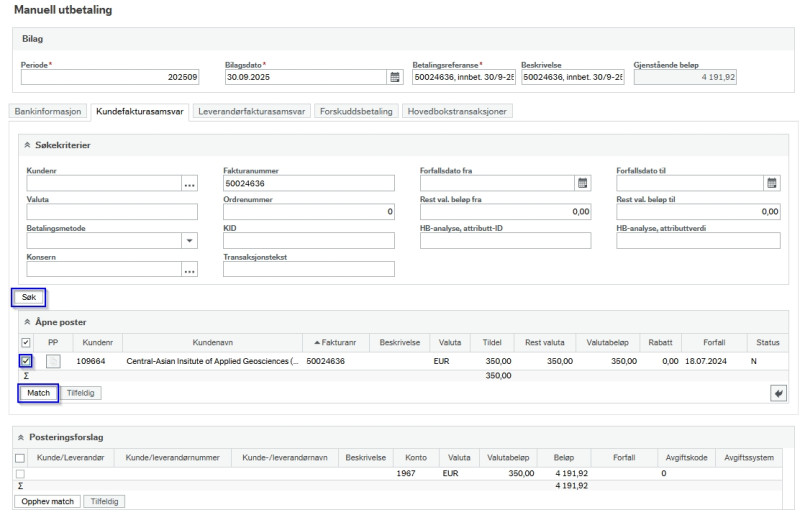Click the Rest valuta column header

tap(544, 342)
